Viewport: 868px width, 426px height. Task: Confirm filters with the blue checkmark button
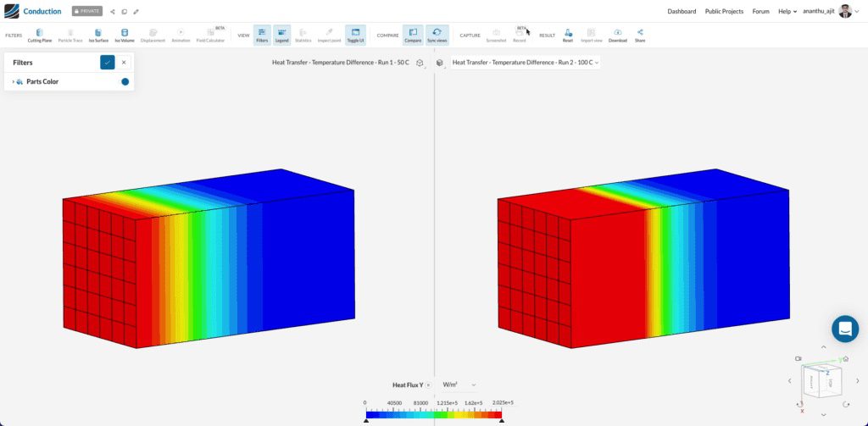point(107,62)
